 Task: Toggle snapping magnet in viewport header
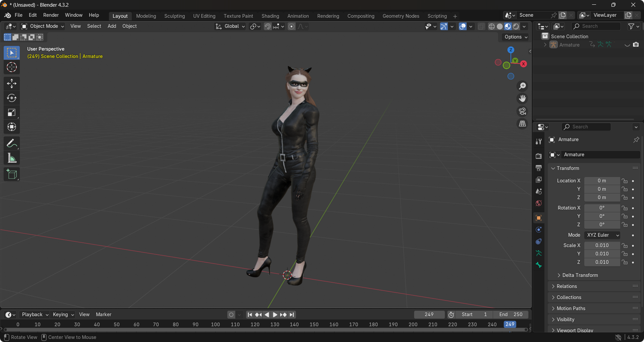(267, 27)
